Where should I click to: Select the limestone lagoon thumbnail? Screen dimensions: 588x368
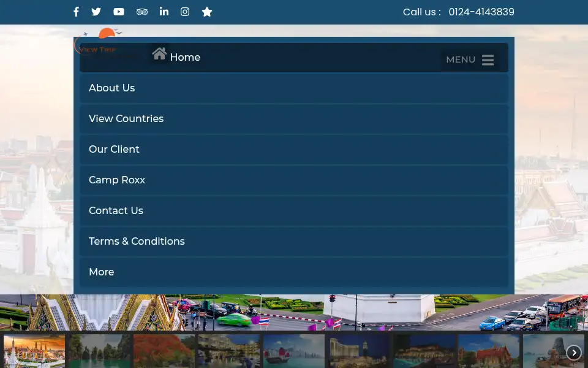99,351
